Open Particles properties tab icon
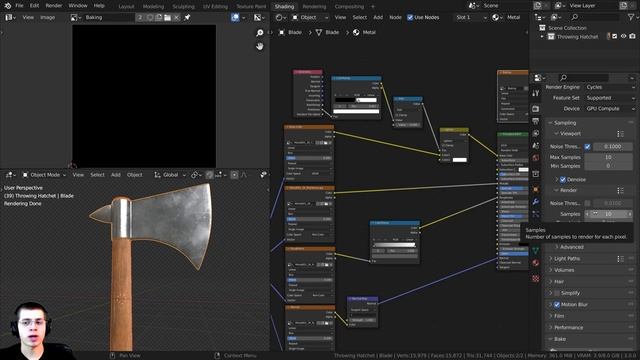 536,214
